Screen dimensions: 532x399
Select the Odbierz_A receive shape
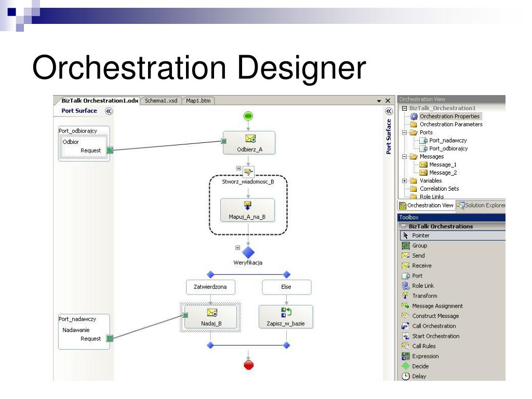coord(249,143)
